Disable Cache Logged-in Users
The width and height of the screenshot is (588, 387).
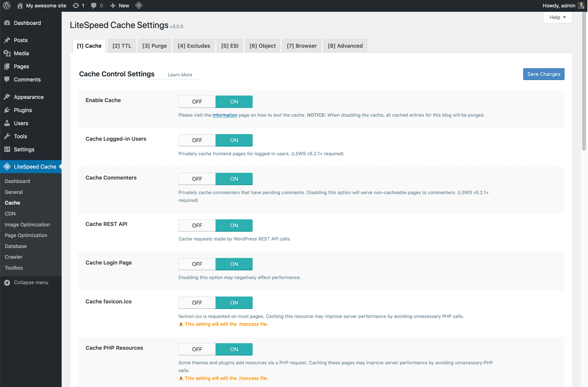197,140
